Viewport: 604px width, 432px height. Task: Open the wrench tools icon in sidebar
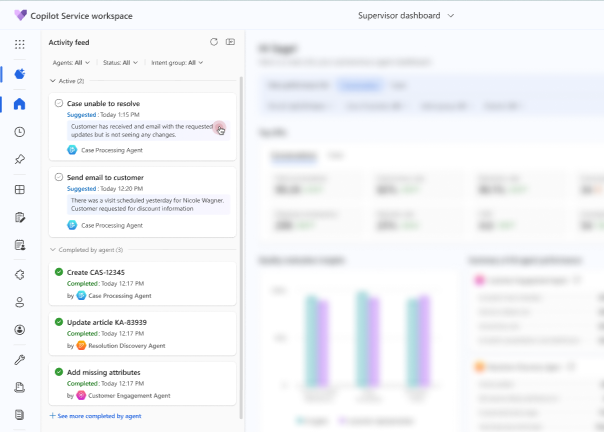(20, 360)
